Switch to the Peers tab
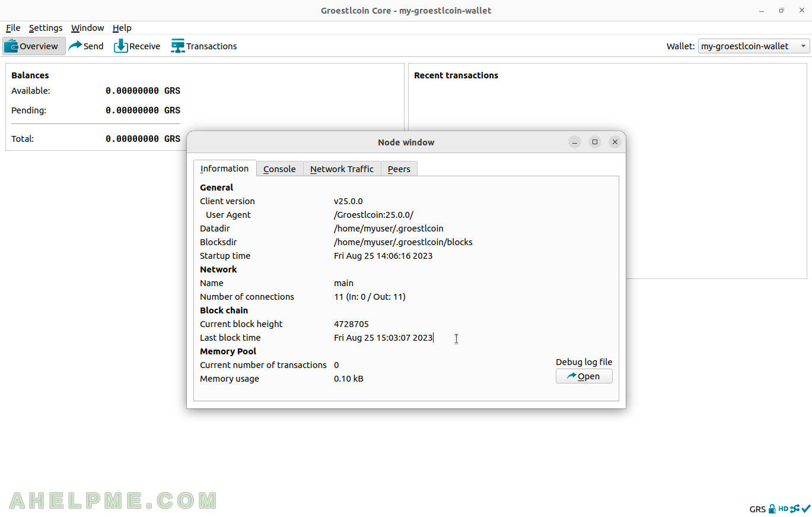Image resolution: width=812 pixels, height=517 pixels. tap(399, 169)
